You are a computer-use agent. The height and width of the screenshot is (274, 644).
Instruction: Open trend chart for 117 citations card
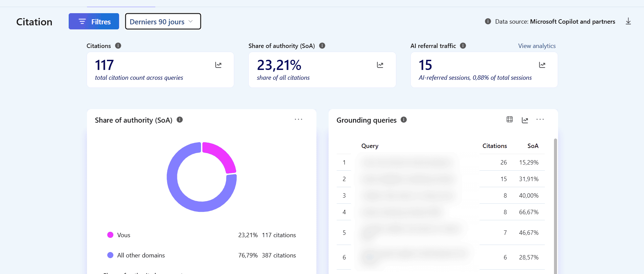[x=218, y=65]
